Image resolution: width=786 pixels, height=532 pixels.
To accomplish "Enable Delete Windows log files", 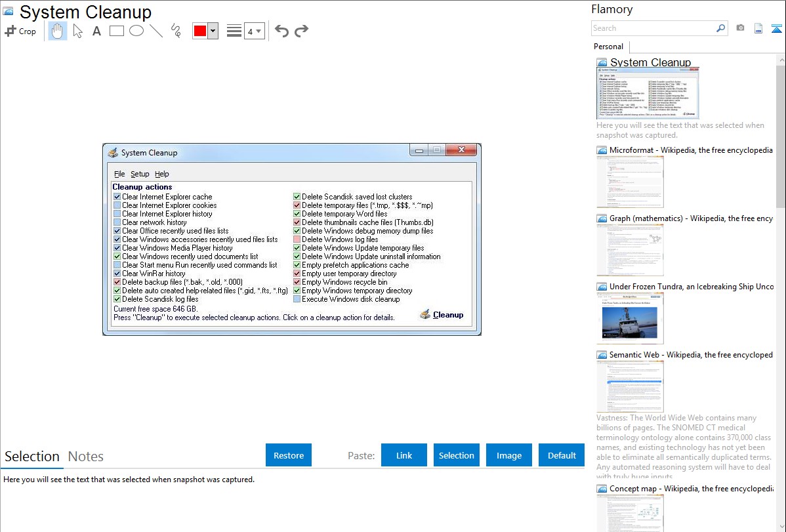I will pos(297,239).
